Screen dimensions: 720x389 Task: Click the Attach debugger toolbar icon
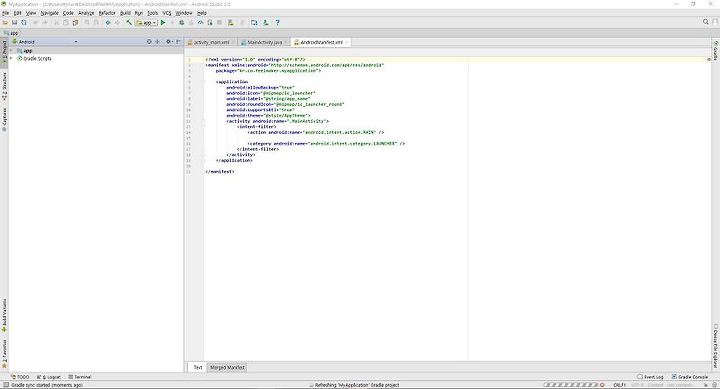pyautogui.click(x=210, y=22)
